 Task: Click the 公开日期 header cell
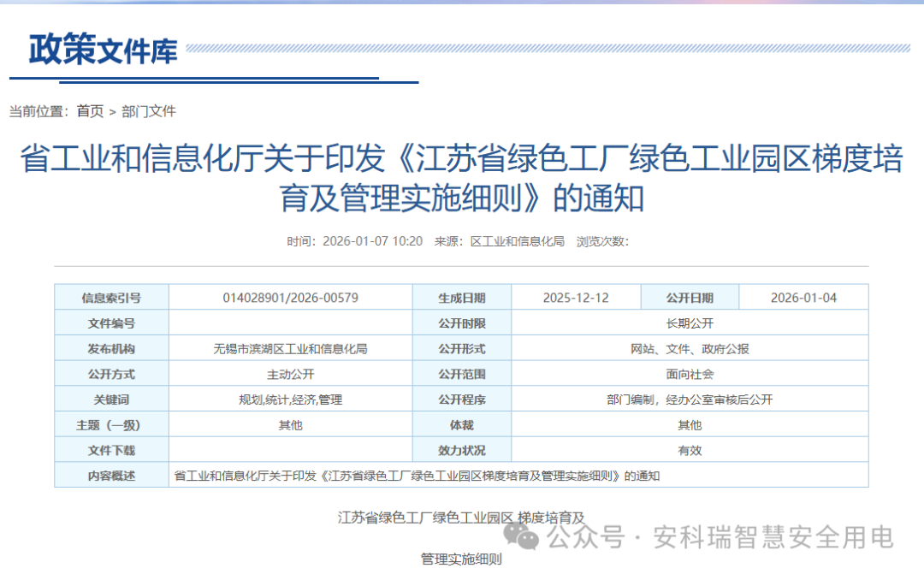click(690, 298)
